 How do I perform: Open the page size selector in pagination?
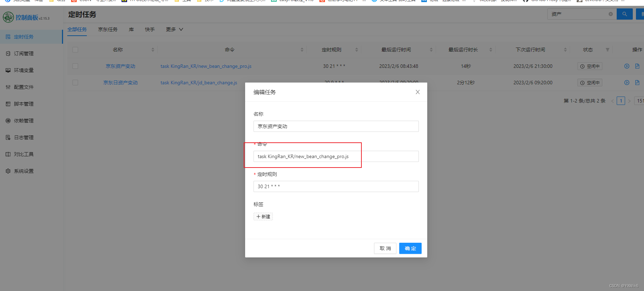(x=639, y=101)
